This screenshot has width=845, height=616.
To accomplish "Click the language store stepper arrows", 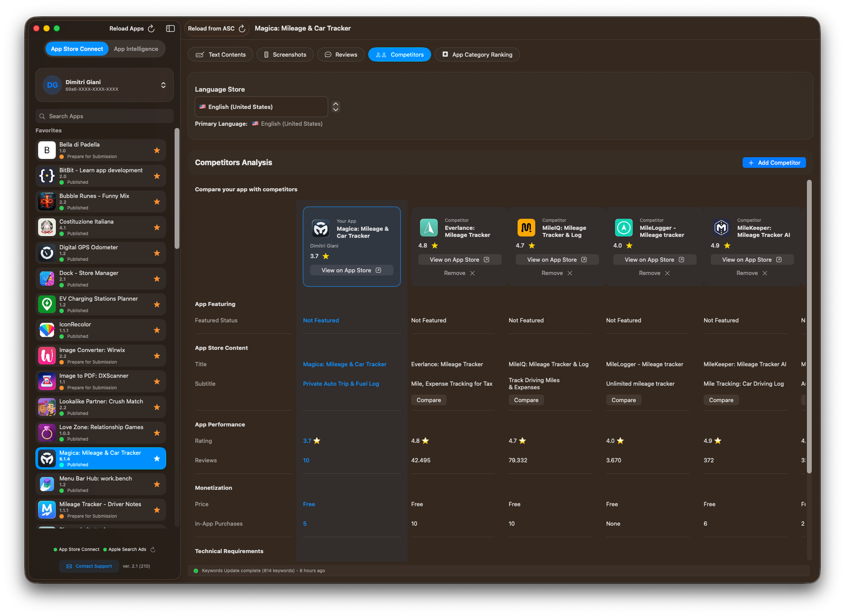I will 335,107.
